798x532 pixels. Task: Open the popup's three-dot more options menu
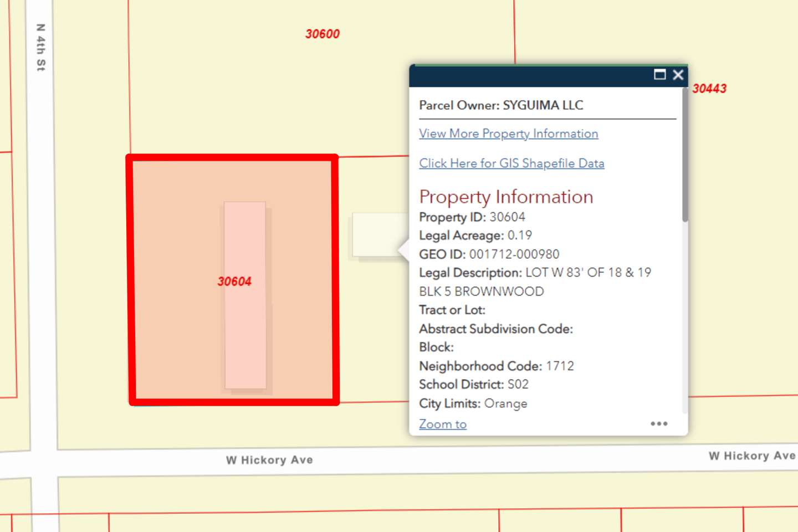pos(659,424)
